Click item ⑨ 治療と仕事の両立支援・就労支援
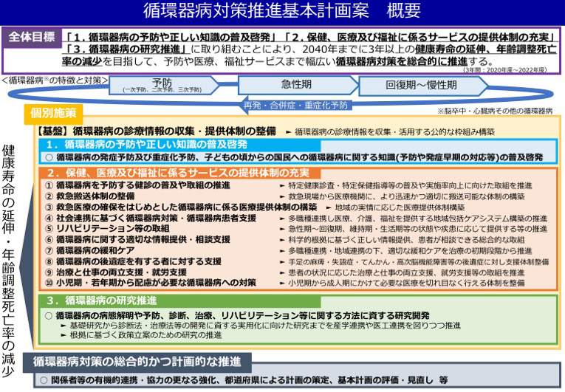This screenshot has height=392, width=565. point(116,272)
